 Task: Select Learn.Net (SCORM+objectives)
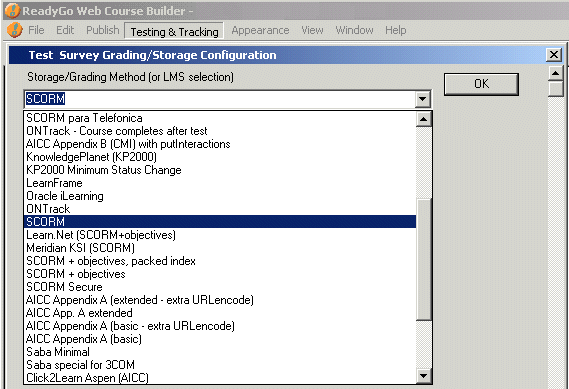click(220, 235)
